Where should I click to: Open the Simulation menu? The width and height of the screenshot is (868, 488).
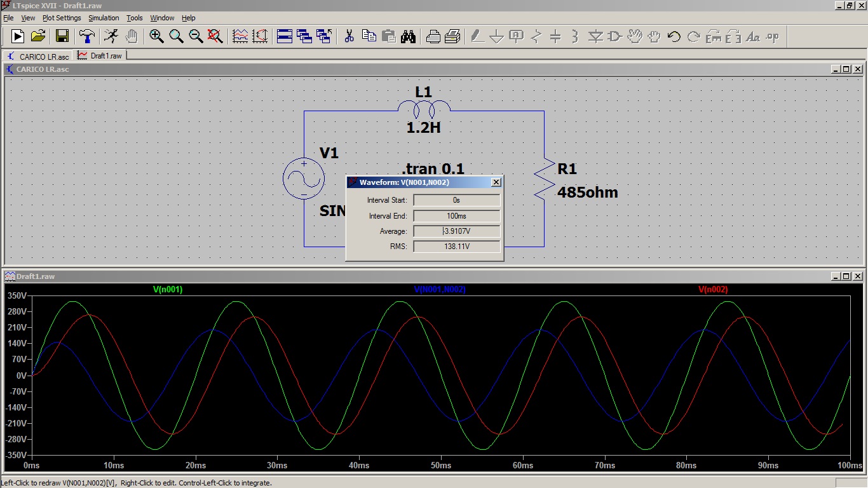click(104, 18)
